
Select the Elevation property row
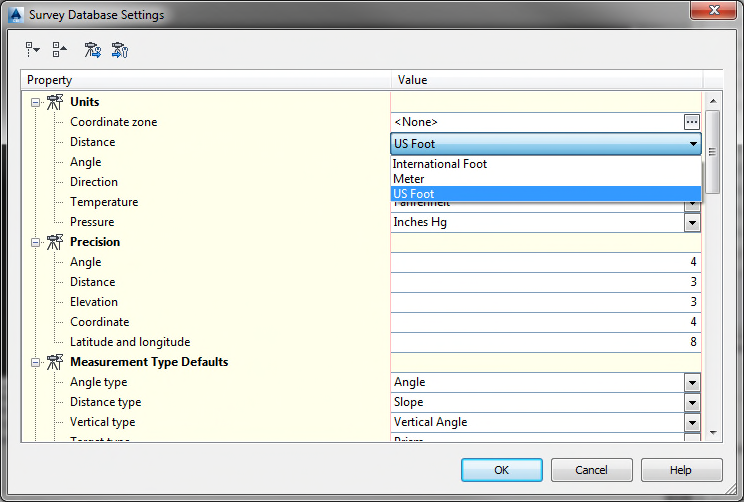tap(94, 302)
